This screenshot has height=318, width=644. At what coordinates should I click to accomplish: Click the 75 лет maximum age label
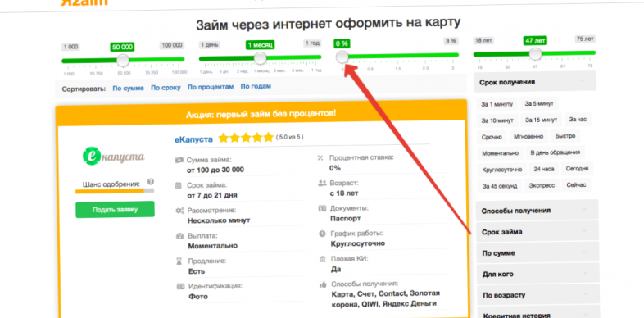click(x=585, y=39)
